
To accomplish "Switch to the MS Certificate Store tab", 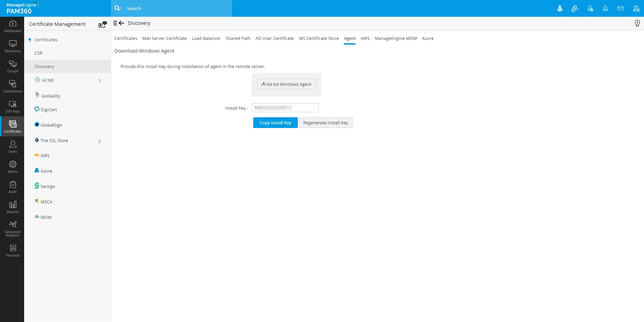I will pyautogui.click(x=319, y=38).
